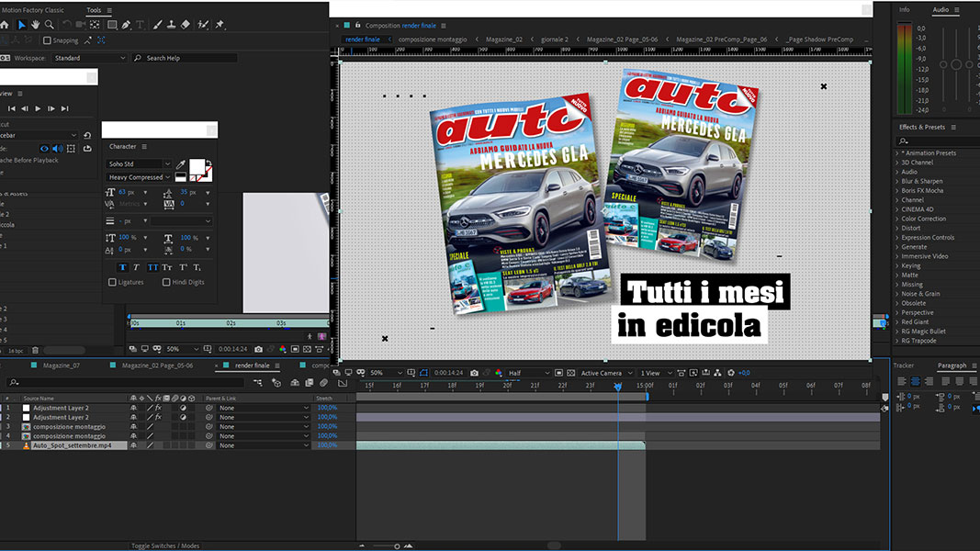Screen dimensions: 980x551
Task: Toggle adjustment switch on layer 1
Action: tap(183, 408)
